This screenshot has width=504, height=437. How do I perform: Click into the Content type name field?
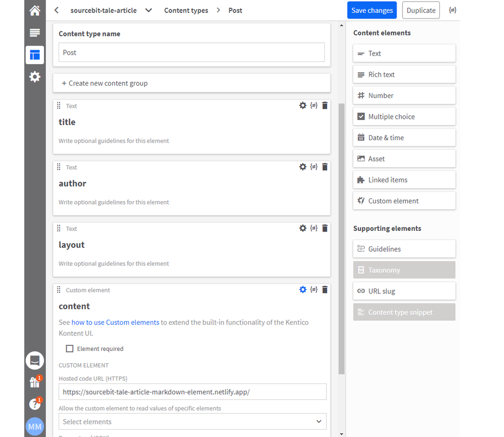pyautogui.click(x=191, y=52)
